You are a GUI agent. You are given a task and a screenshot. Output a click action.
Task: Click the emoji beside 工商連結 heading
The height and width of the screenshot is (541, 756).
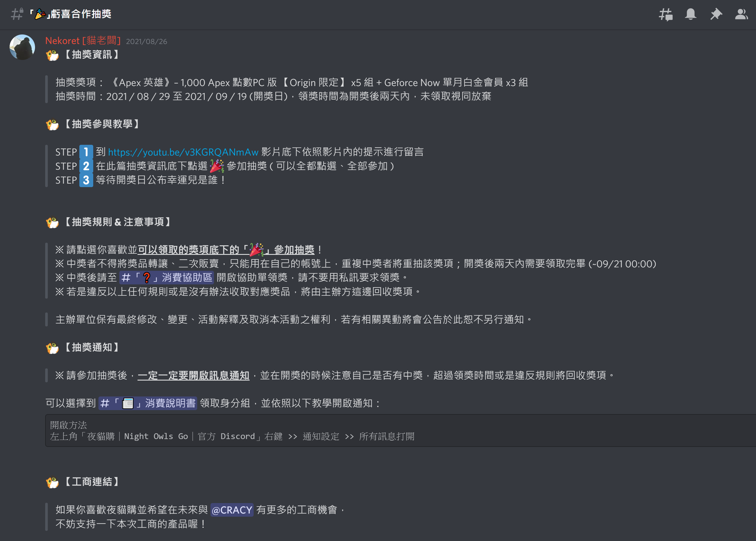click(52, 482)
